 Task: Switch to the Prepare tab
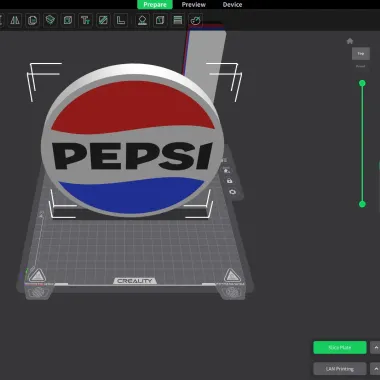[155, 5]
